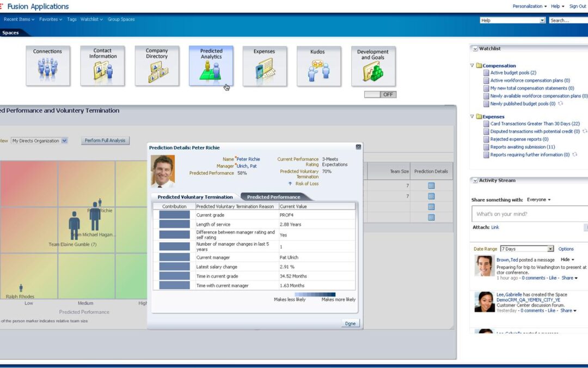Open the Help menu in top bar

tap(558, 6)
